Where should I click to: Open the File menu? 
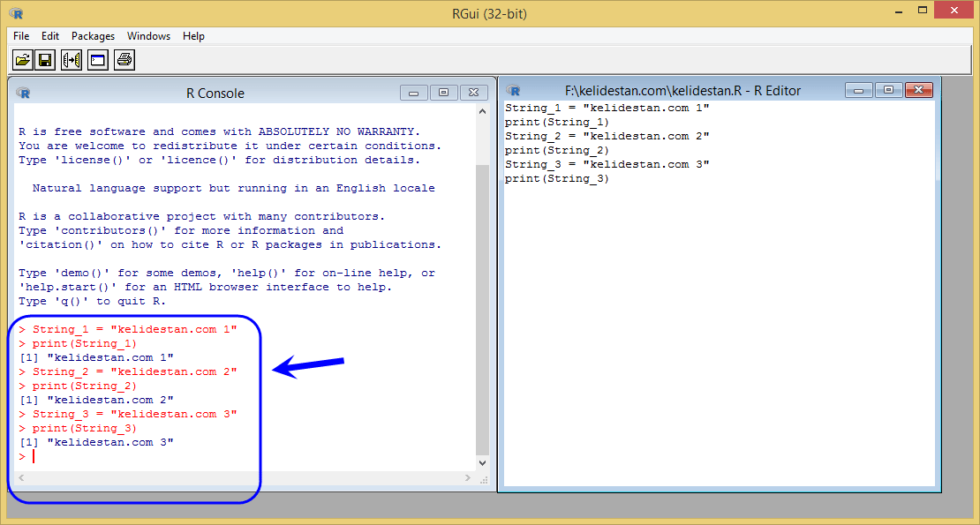pos(21,36)
